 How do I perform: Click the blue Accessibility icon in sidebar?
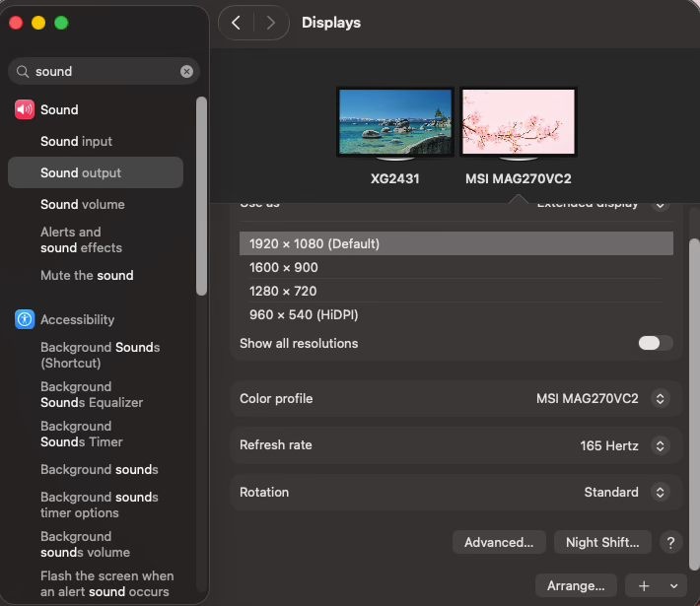pos(25,319)
